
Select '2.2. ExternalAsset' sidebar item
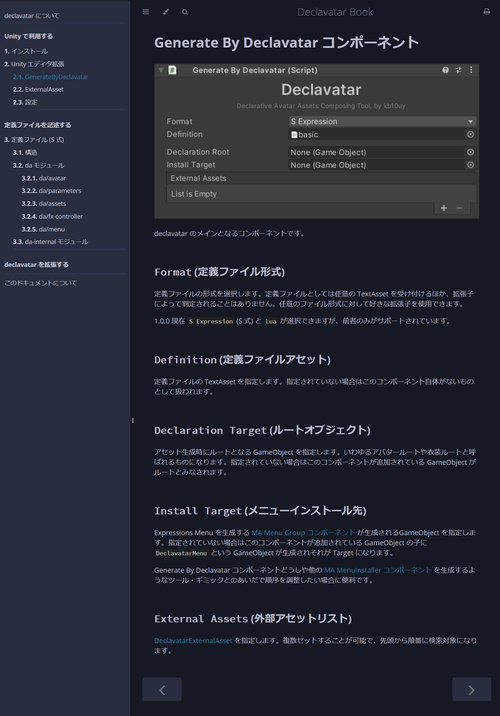click(x=38, y=90)
